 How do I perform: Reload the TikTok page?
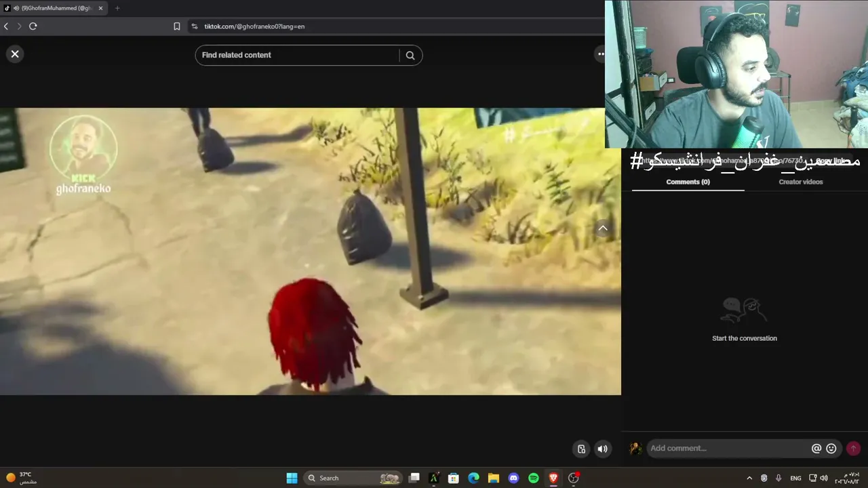(x=33, y=26)
